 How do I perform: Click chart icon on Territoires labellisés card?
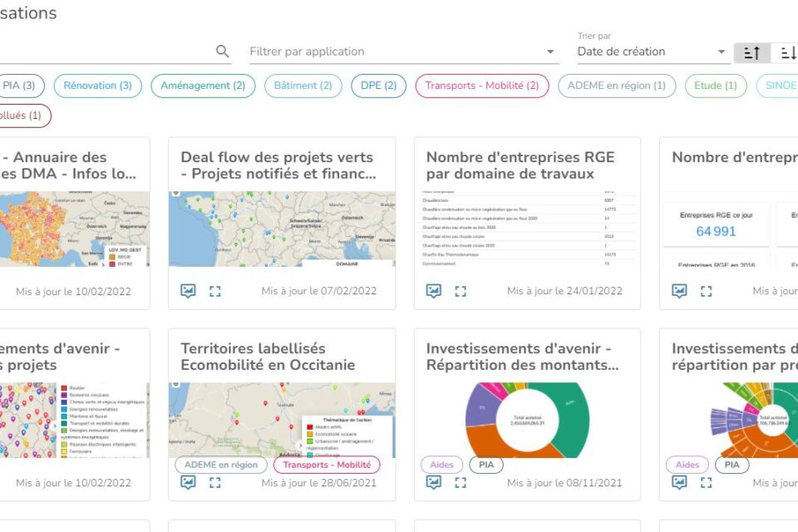pyautogui.click(x=189, y=482)
